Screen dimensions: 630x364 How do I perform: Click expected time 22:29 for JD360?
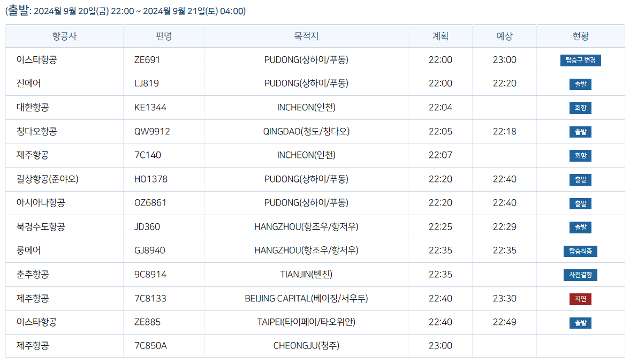pyautogui.click(x=505, y=227)
